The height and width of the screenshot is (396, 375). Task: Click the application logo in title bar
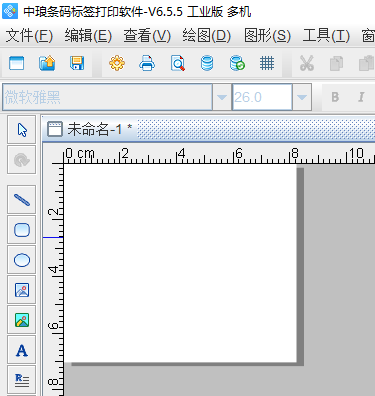[x=10, y=11]
